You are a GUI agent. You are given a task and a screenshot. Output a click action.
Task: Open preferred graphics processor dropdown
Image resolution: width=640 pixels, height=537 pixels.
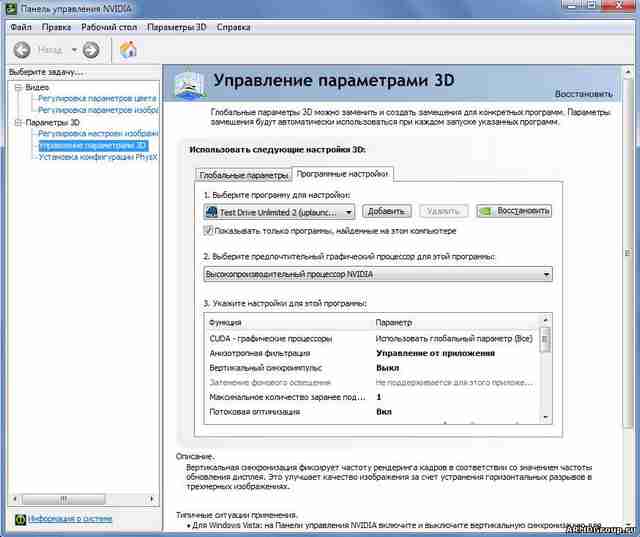tap(378, 274)
